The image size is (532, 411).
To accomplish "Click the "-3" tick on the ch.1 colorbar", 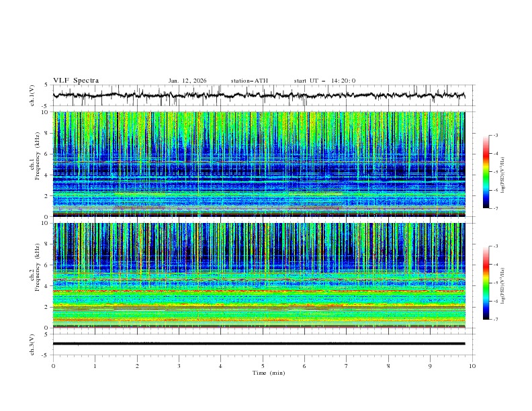I will tap(496, 135).
